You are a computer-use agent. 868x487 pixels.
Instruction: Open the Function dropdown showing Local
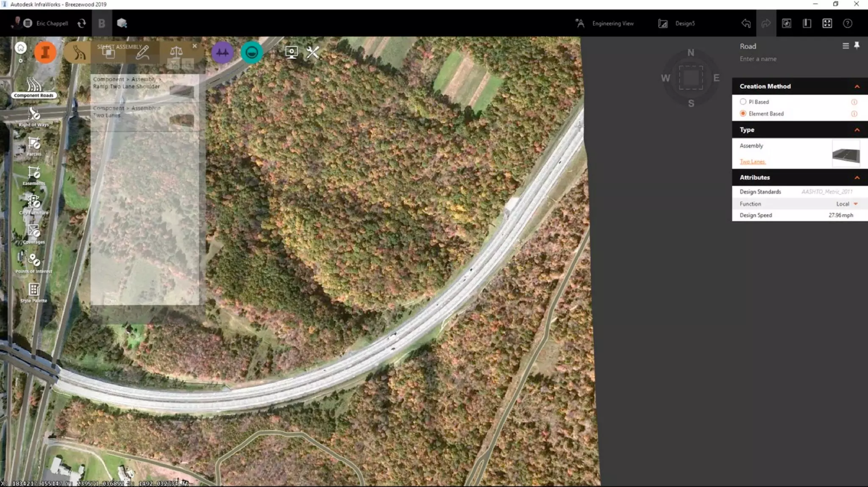855,204
